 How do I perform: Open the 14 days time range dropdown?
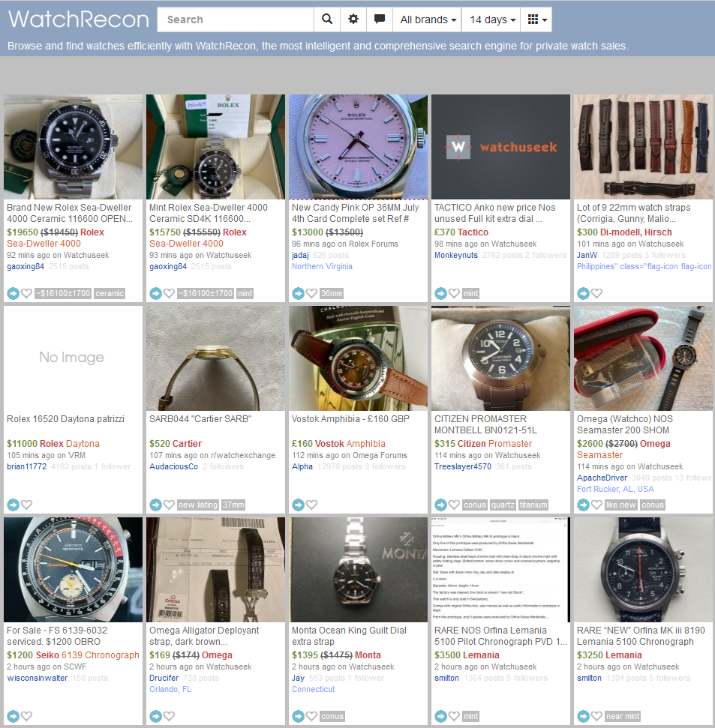point(492,19)
